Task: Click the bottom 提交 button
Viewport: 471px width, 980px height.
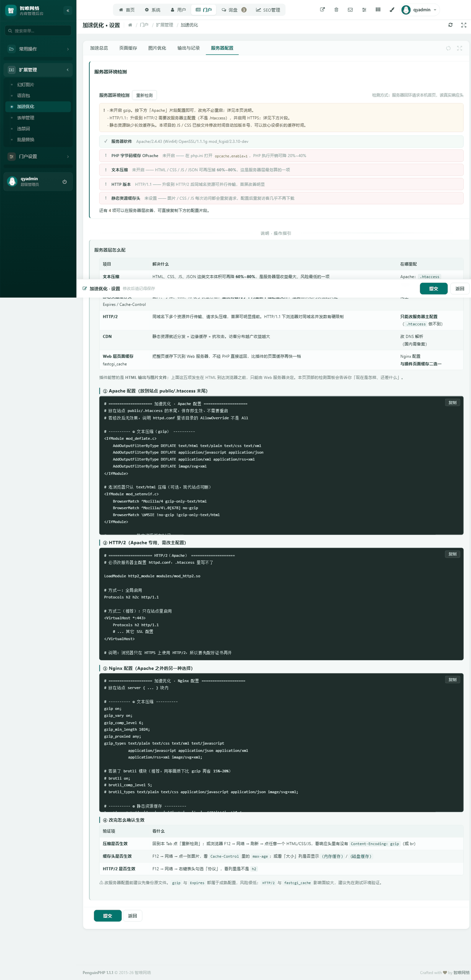Action: (108, 916)
